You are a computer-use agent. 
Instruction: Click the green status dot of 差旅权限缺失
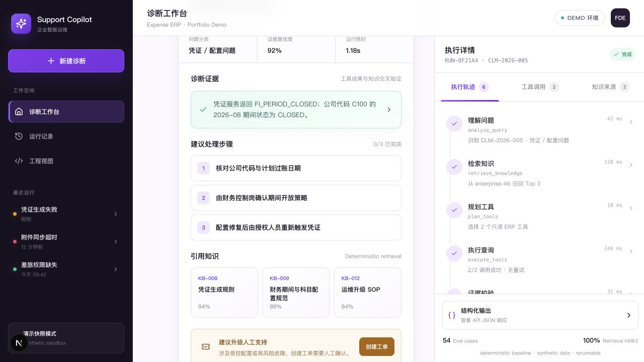point(15,269)
